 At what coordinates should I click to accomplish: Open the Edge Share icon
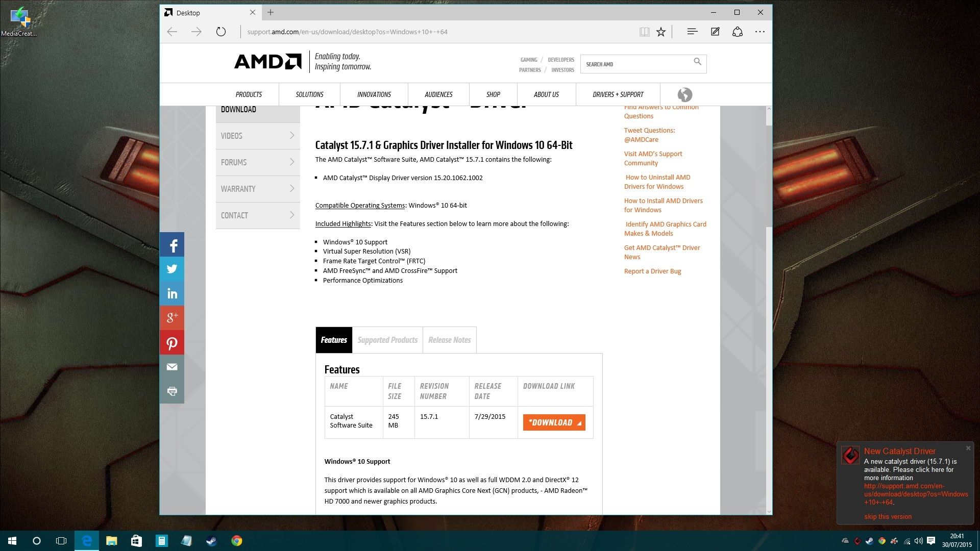tap(737, 32)
